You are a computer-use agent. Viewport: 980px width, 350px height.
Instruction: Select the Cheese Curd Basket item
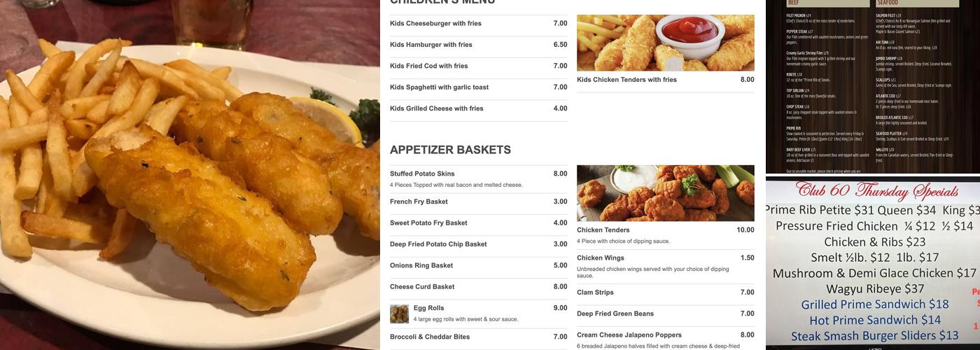(x=479, y=287)
